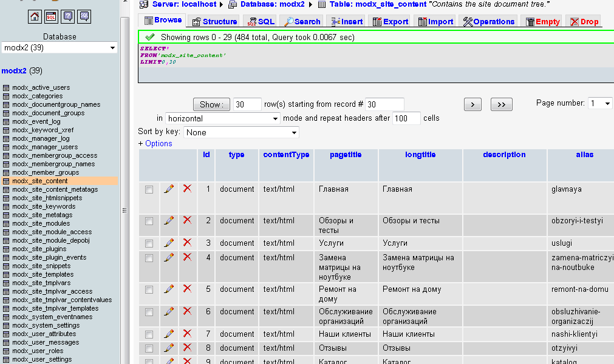This screenshot has width=614, height=364.
Task: Delete row 5 Ремонт на дому
Action: pyautogui.click(x=187, y=289)
